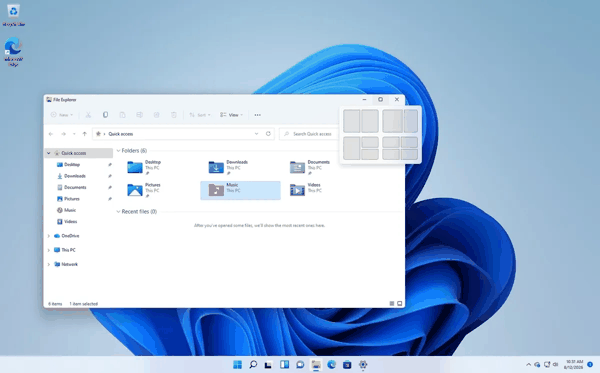Snap to tall left zone of three-zone layout
This screenshot has width=600, height=373.
tap(351, 148)
